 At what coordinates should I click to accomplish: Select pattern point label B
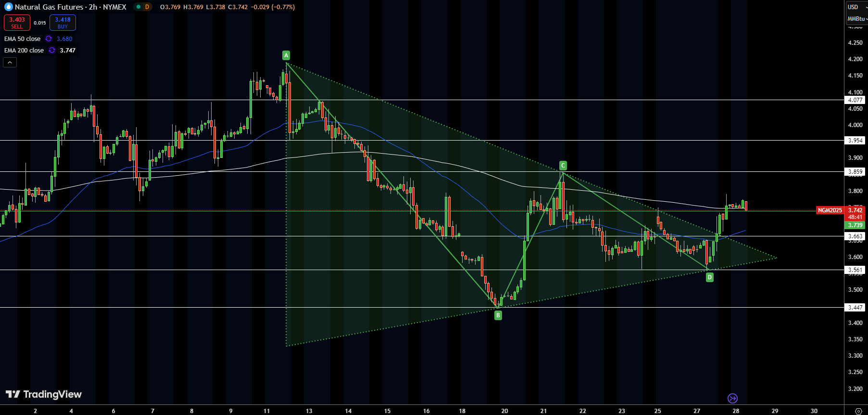[498, 315]
